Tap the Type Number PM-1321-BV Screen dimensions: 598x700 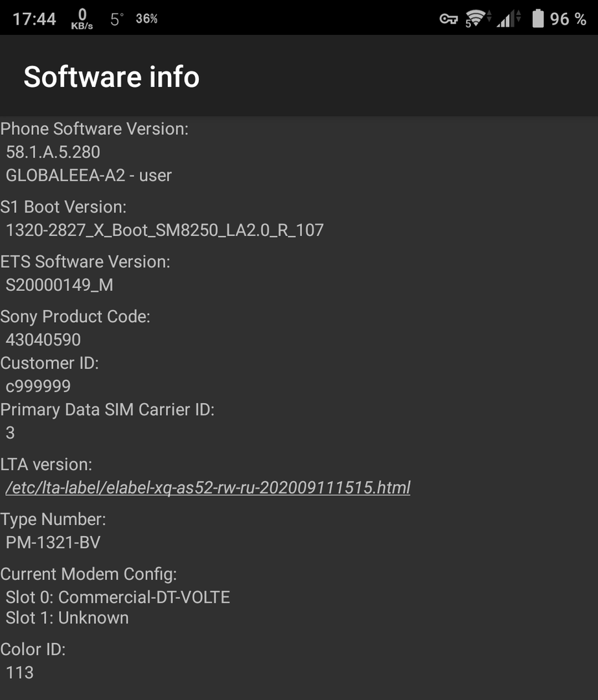[x=53, y=542]
